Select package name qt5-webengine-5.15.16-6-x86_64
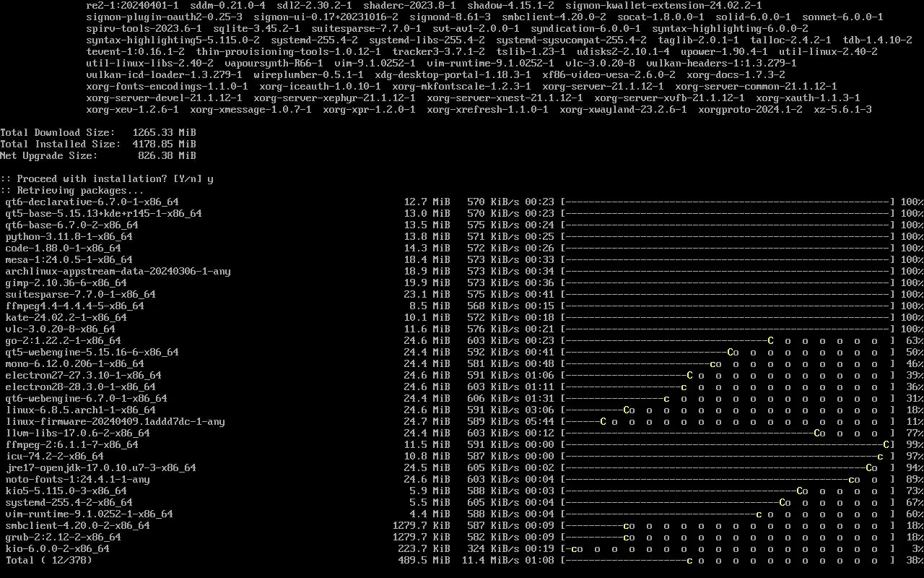The image size is (924, 578). 92,352
